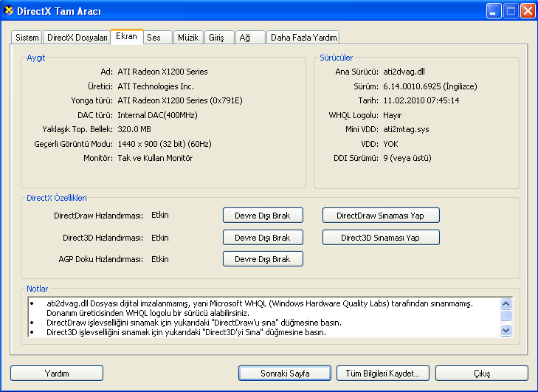Open the Müzik tab
This screenshot has width=538, height=392.
pos(188,38)
